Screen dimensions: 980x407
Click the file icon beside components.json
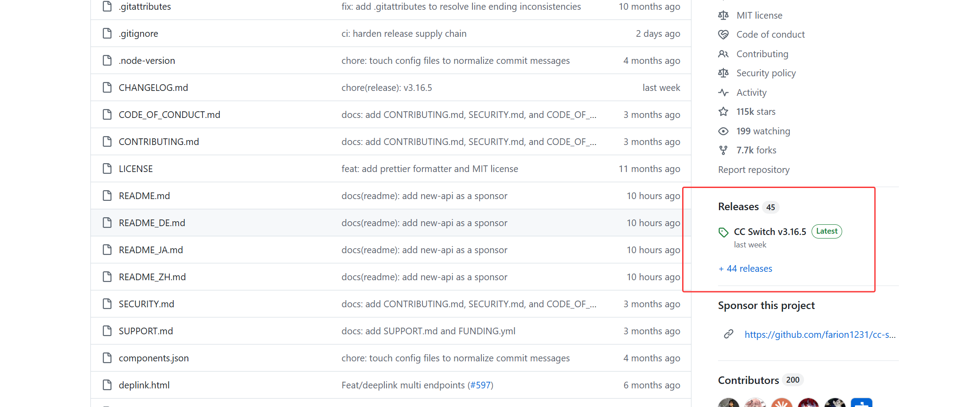point(107,358)
